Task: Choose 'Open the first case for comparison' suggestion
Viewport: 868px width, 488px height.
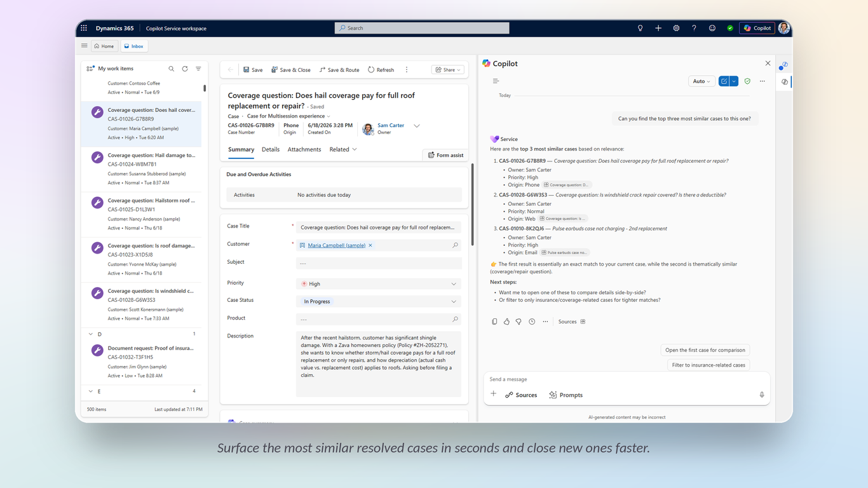Action: click(705, 350)
